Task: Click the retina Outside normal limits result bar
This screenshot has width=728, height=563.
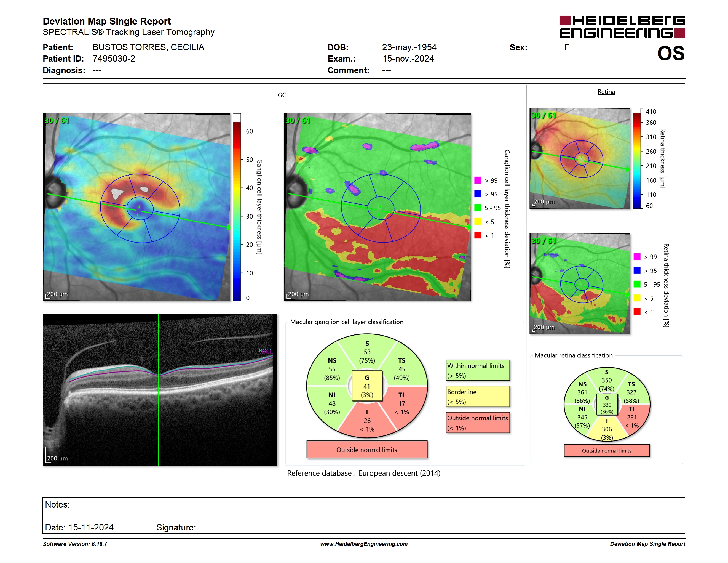Action: [x=607, y=451]
